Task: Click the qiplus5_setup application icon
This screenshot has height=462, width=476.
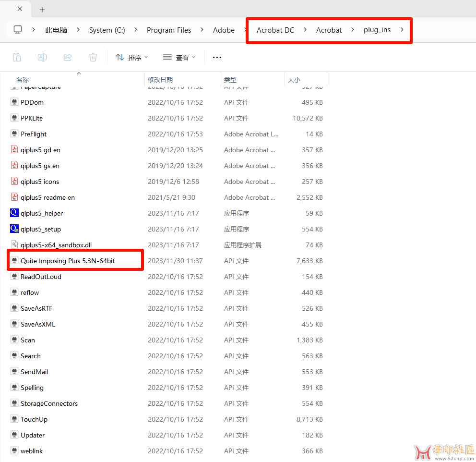Action: (14, 229)
